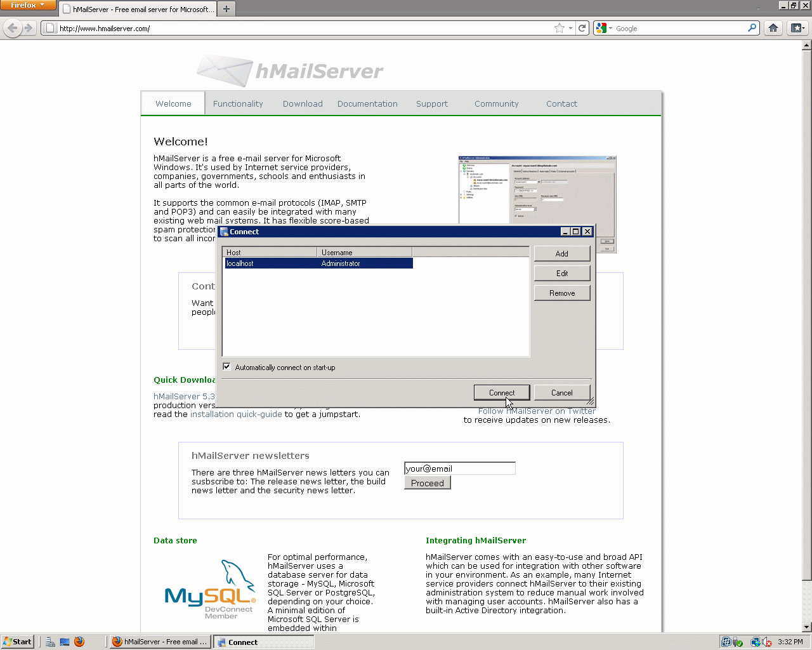812x650 pixels.
Task: Click the Connect button
Action: click(502, 392)
